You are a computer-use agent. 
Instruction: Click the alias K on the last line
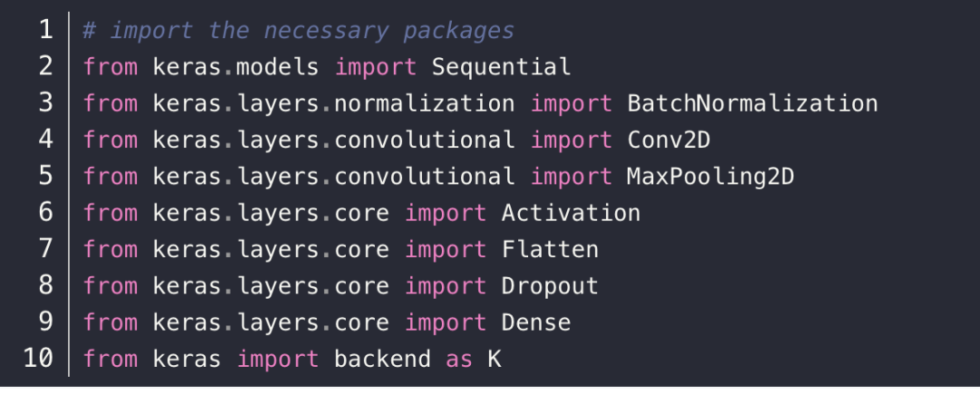pyautogui.click(x=494, y=359)
